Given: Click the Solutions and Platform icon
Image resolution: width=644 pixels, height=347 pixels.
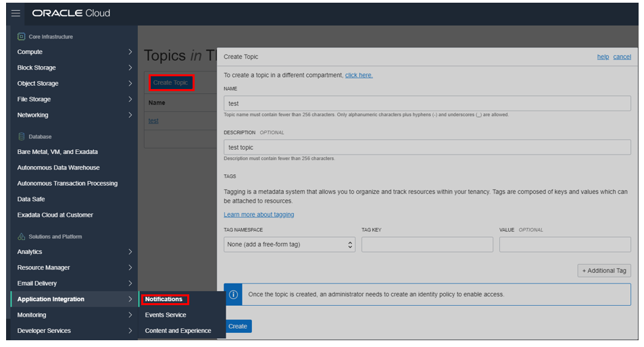Looking at the screenshot, I should tap(22, 237).
